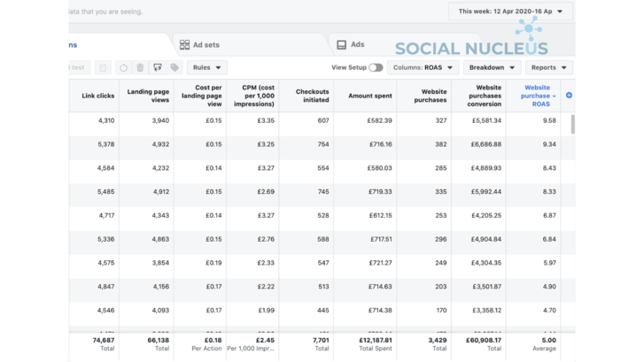Open the Breakdown dropdown menu
This screenshot has width=644, height=362.
(x=493, y=67)
